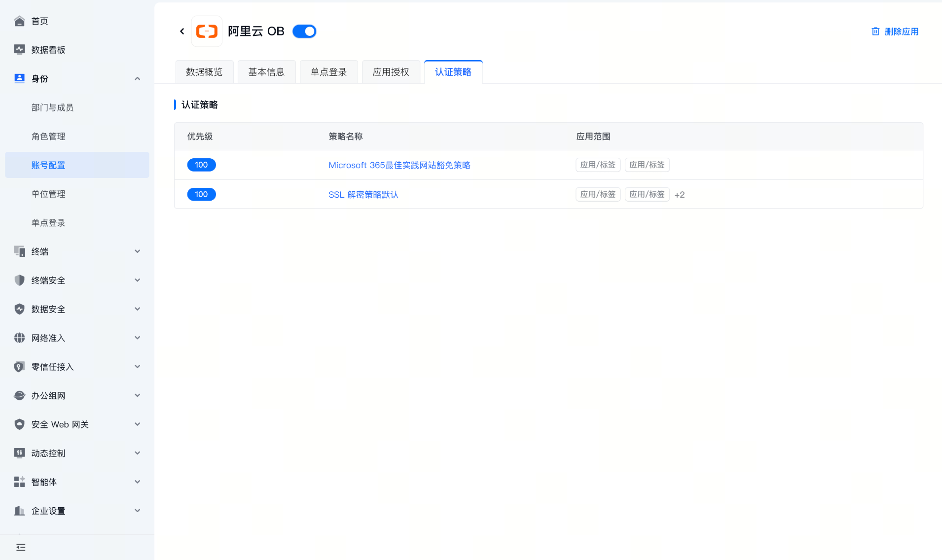Click the +2 more tags indicator
Viewport: 942px width, 560px height.
point(680,195)
